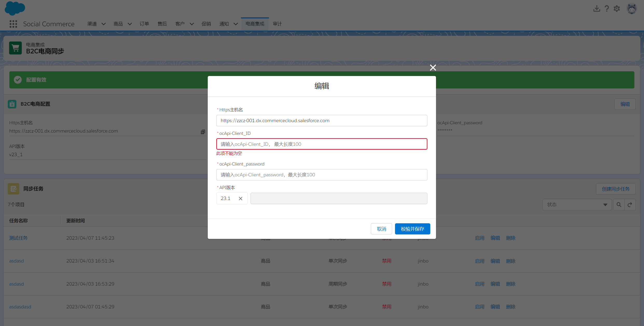Copy the Https hostname value icon

(x=203, y=132)
